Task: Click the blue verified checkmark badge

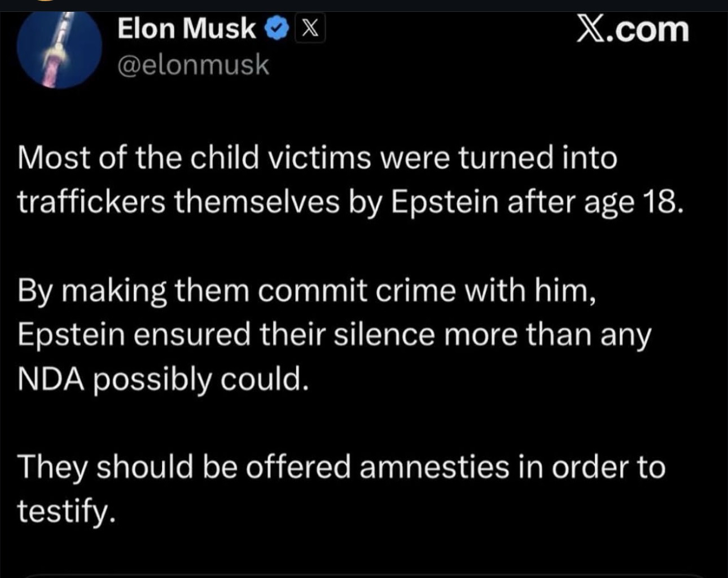Action: point(277,28)
